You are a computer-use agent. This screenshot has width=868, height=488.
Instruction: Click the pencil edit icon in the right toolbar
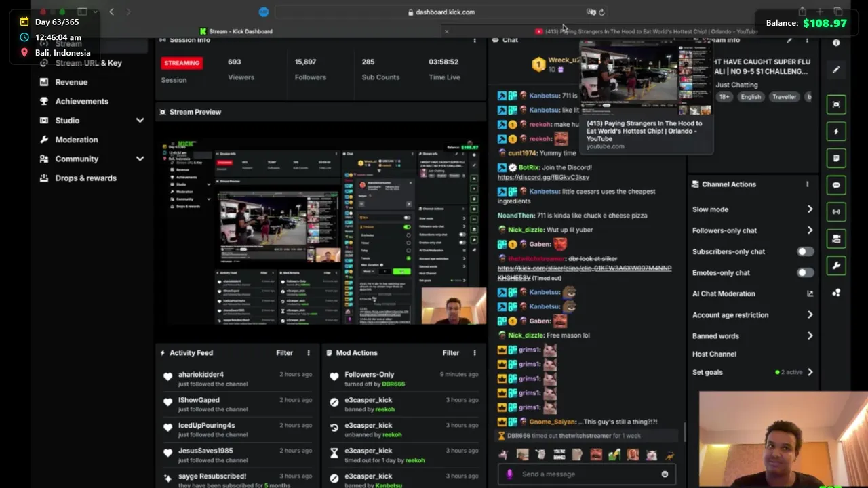point(836,69)
